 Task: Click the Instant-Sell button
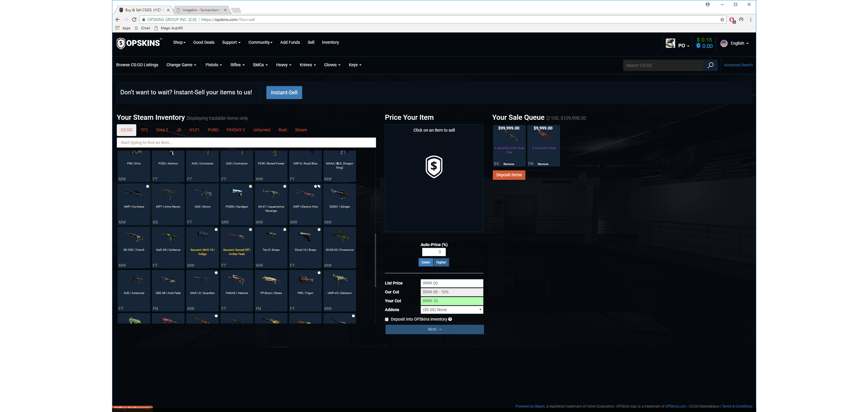pyautogui.click(x=284, y=93)
